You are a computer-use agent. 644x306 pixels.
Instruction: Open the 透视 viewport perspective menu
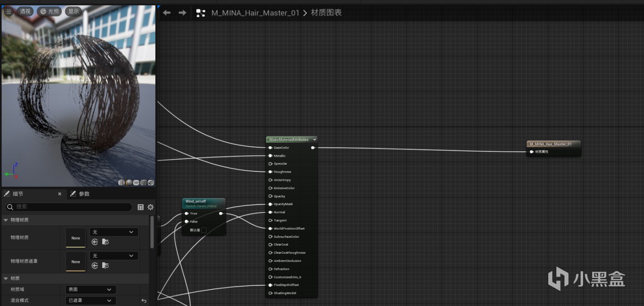coord(25,11)
